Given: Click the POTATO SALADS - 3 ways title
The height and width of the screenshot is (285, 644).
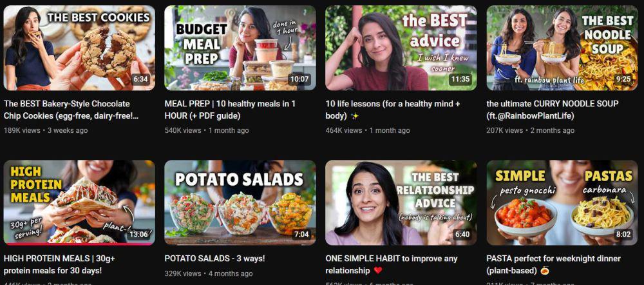Looking at the screenshot, I should point(215,259).
